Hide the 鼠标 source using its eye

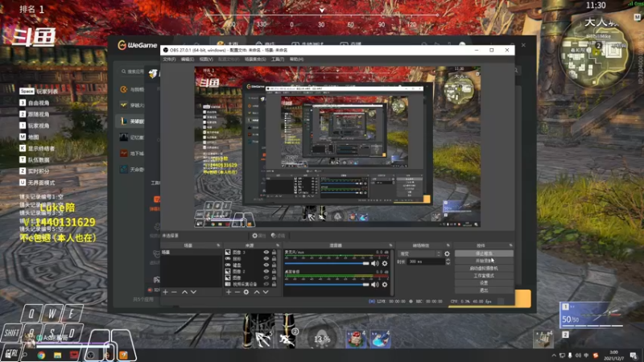(266, 258)
